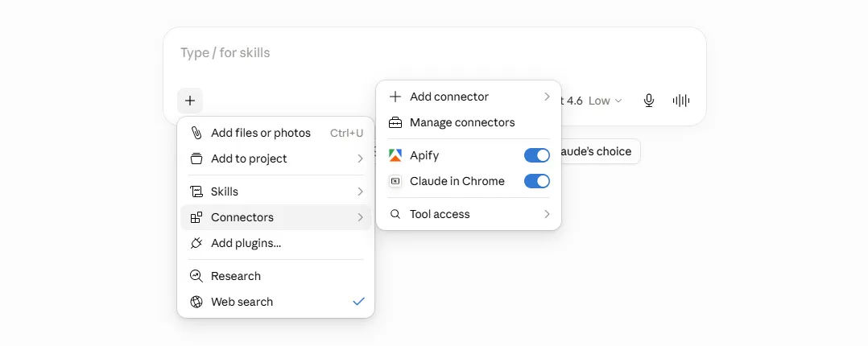This screenshot has width=868, height=346.
Task: Start voice dictation with microphone icon
Action: coord(649,101)
